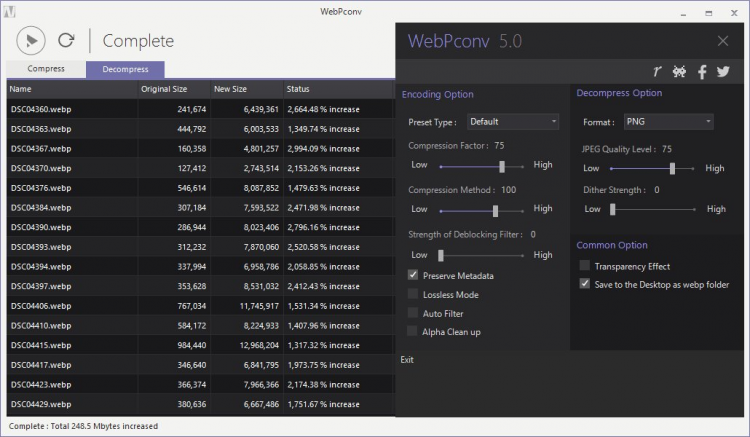Enable Lossless Mode checkbox
The height and width of the screenshot is (437, 750).
point(413,294)
